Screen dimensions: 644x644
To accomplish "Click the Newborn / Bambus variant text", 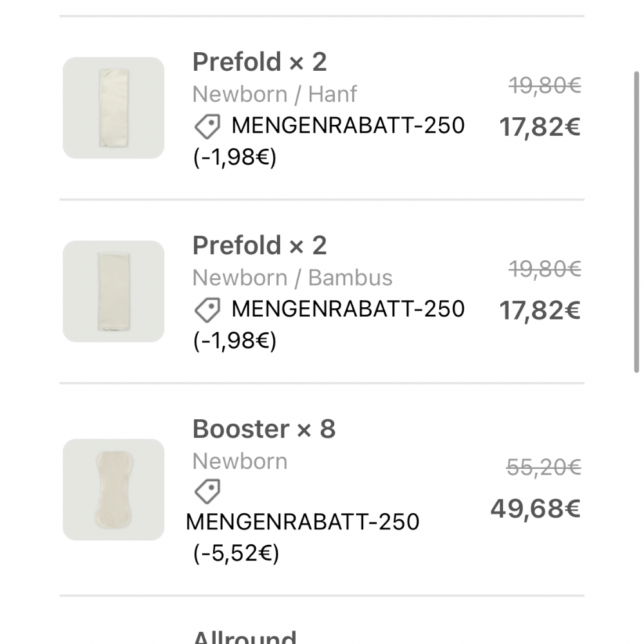I will click(292, 278).
